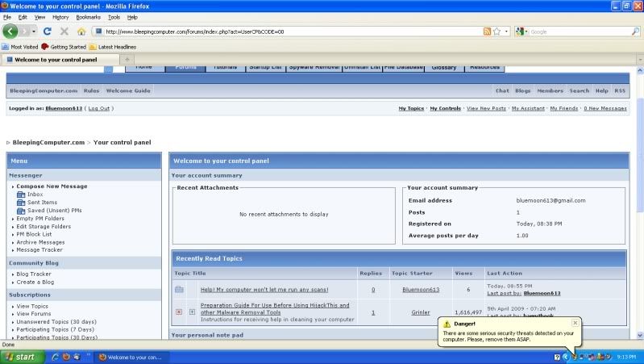The height and width of the screenshot is (364, 644).
Task: Click folder icon beside 'Help! My computer' topic
Action: [x=179, y=290]
